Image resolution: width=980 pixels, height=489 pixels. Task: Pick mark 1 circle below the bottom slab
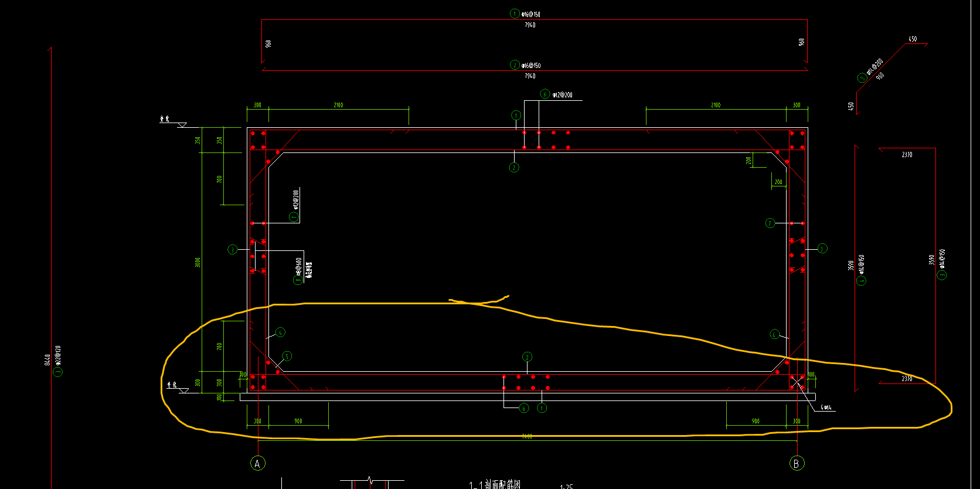pos(542,408)
